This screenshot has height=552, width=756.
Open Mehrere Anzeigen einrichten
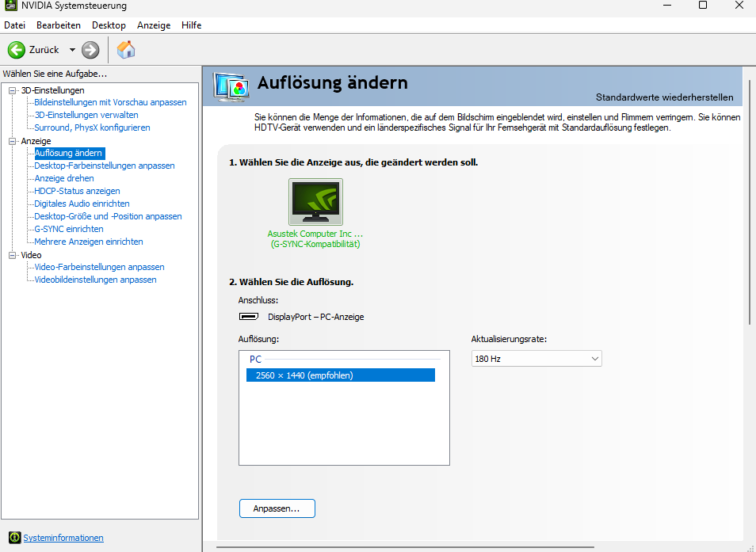[89, 242]
